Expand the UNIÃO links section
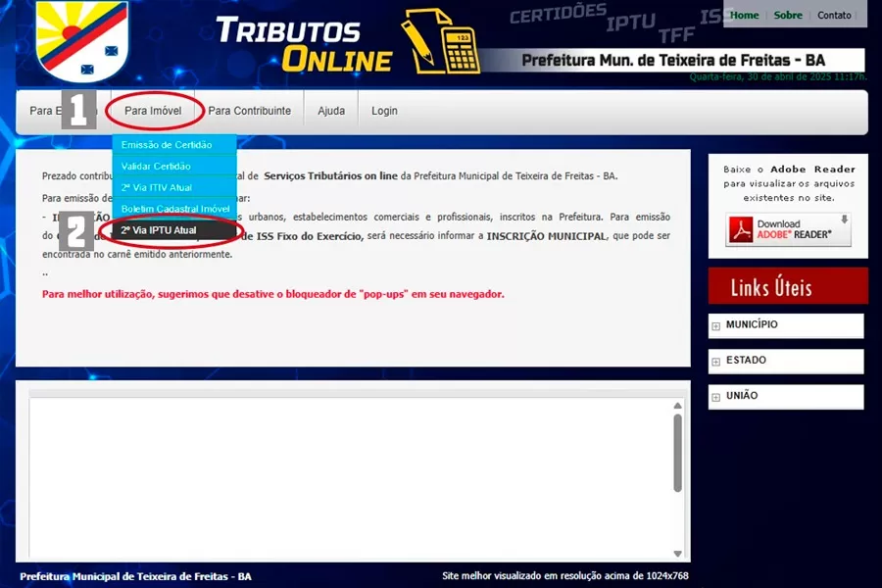This screenshot has height=588, width=882. [715, 397]
